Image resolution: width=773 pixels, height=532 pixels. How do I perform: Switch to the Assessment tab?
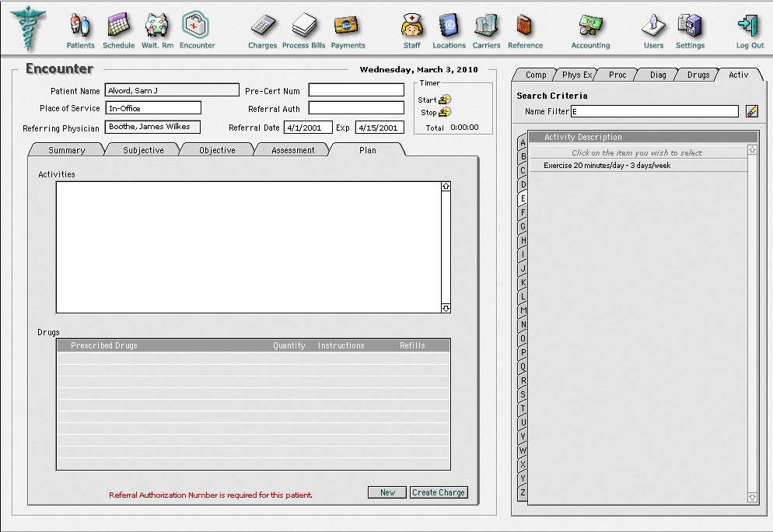click(x=292, y=150)
